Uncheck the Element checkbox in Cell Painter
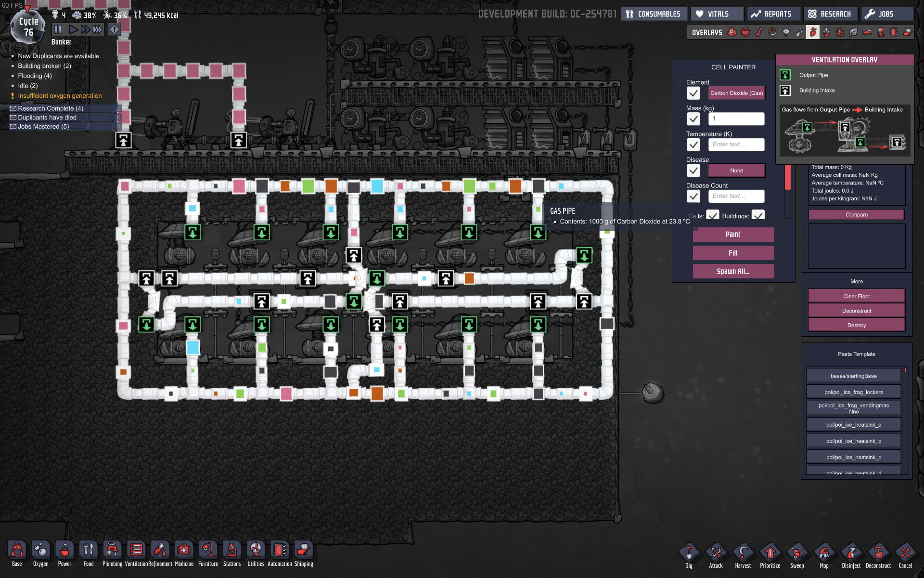Image resolution: width=924 pixels, height=578 pixels. tap(693, 93)
